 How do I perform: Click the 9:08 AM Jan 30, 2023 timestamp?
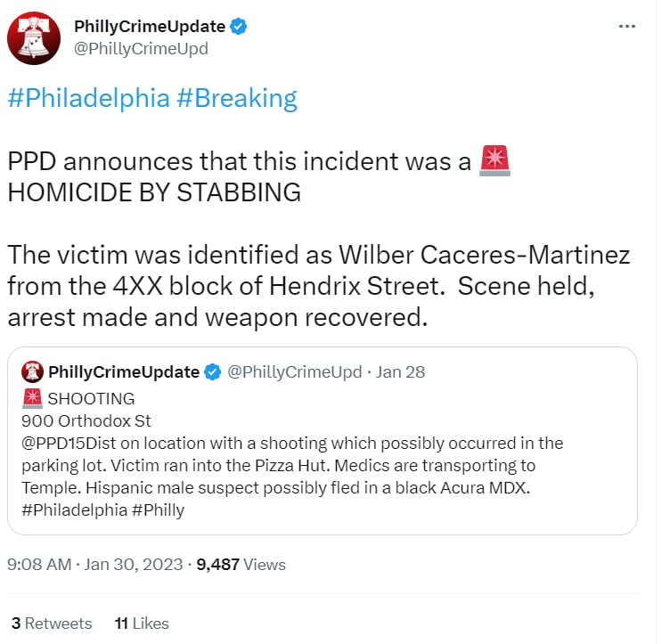click(x=94, y=565)
